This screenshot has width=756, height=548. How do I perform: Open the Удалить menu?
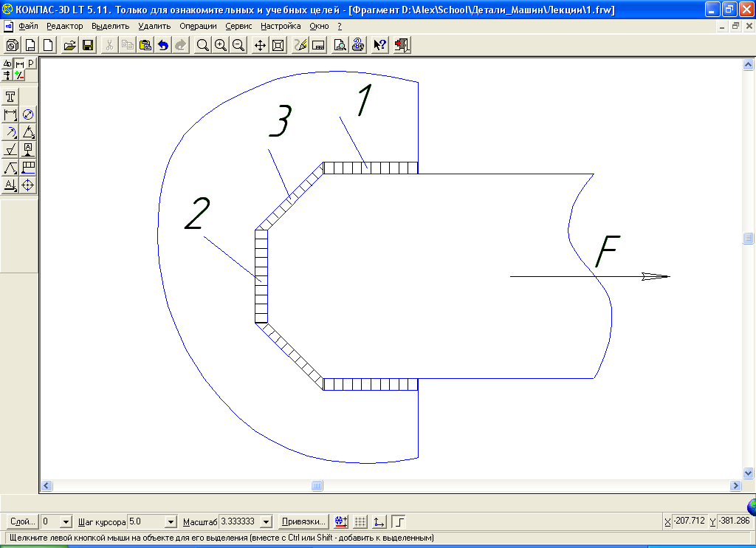154,26
